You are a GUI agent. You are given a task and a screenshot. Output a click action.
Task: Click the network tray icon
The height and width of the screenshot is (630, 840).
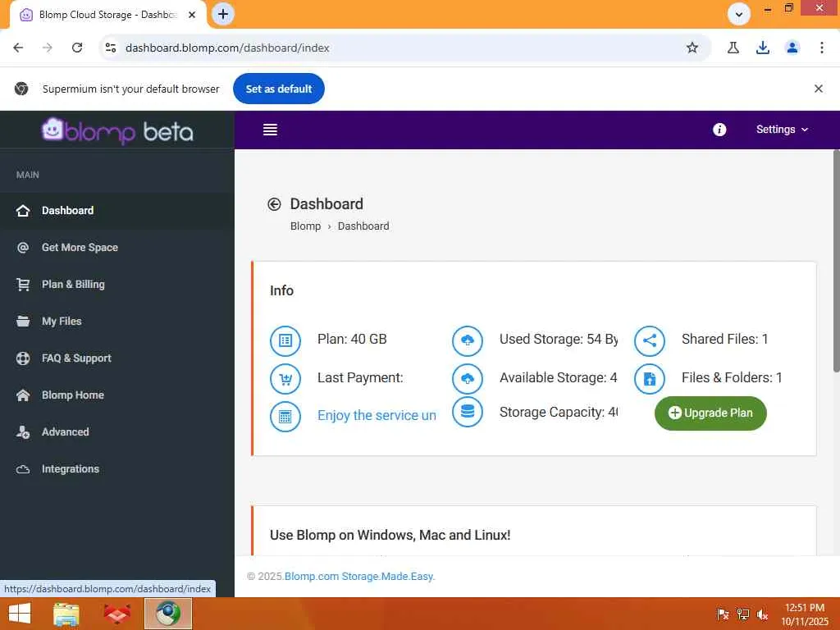742,614
